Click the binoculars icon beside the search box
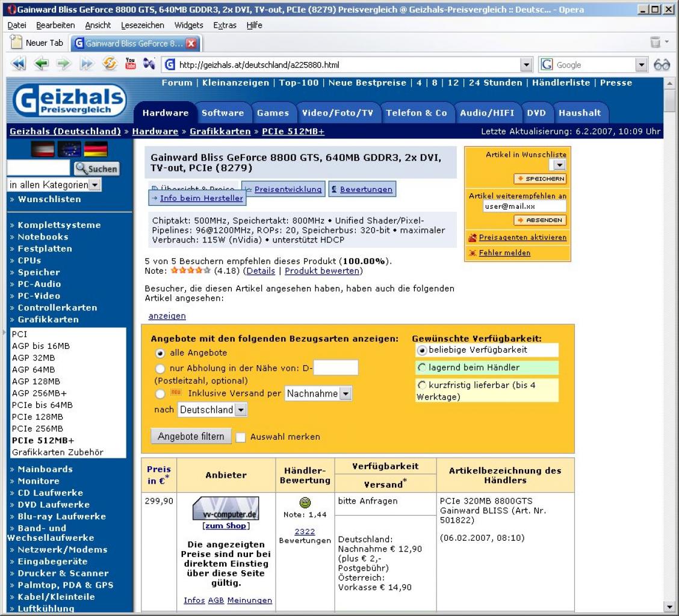The image size is (679, 616). tap(662, 64)
